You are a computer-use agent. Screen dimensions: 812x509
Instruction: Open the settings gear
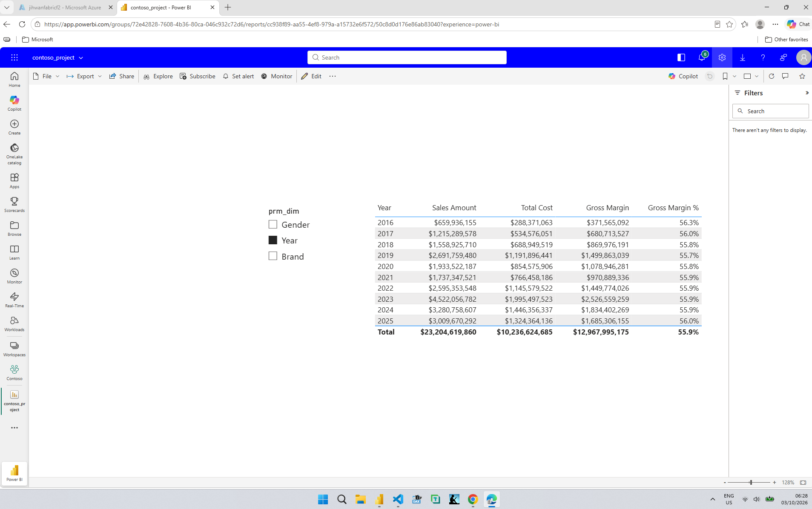pos(722,57)
